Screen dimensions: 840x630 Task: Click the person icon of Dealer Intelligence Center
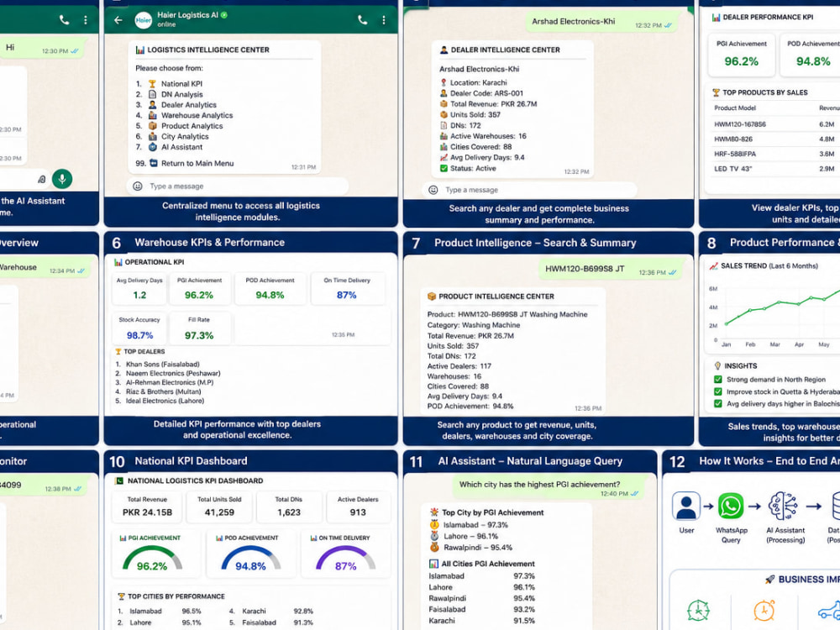(444, 50)
